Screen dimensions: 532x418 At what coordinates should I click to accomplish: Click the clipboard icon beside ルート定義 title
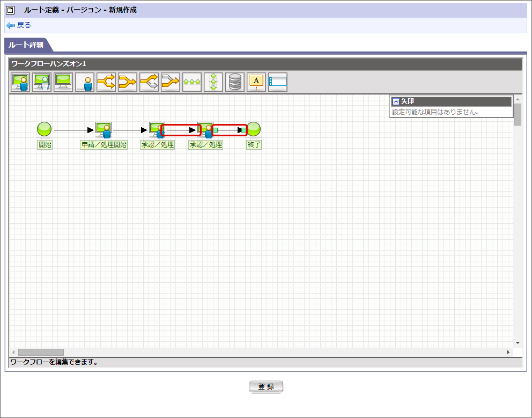click(11, 10)
